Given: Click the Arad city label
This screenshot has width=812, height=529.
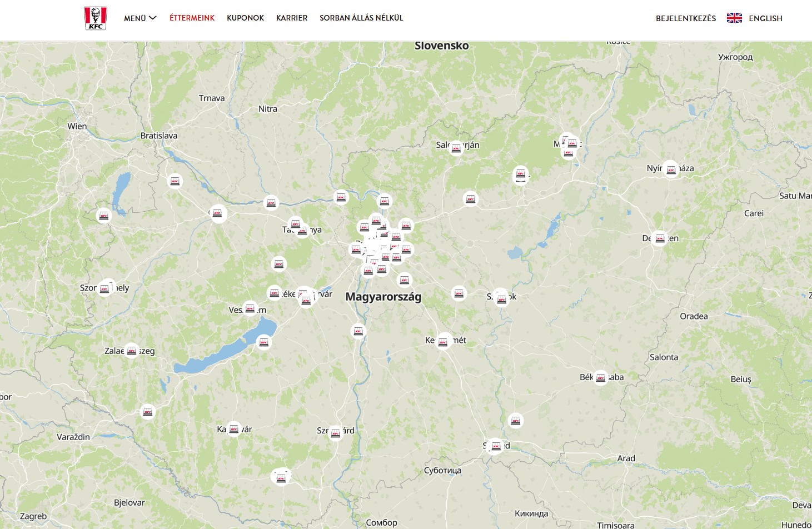Looking at the screenshot, I should pyautogui.click(x=626, y=458).
